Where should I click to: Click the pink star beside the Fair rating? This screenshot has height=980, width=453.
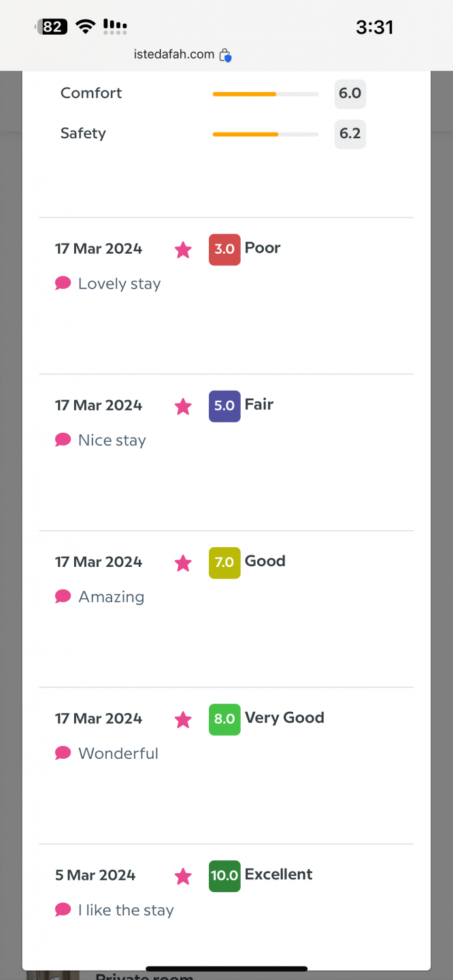[183, 406]
